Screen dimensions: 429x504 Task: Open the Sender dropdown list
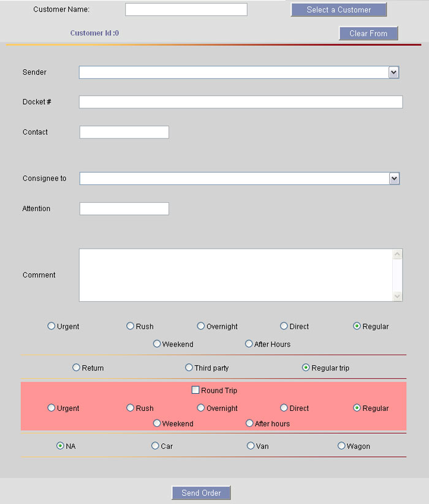393,73
